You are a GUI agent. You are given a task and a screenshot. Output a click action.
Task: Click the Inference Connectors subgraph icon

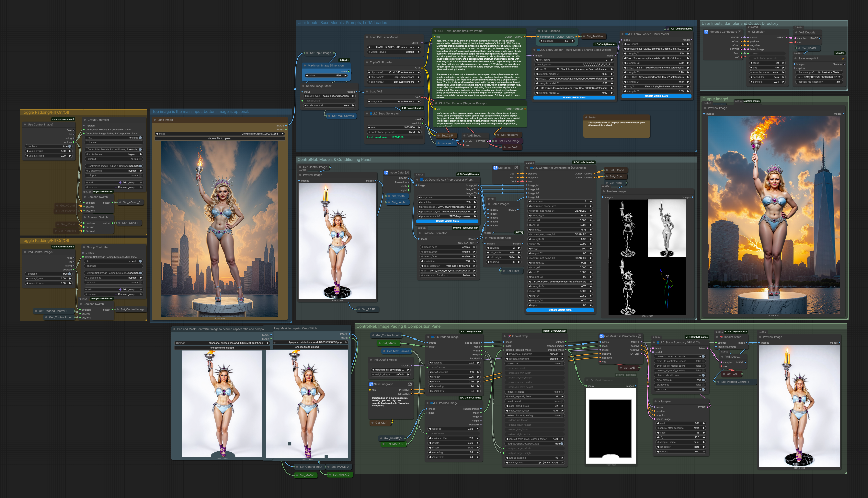coord(706,32)
